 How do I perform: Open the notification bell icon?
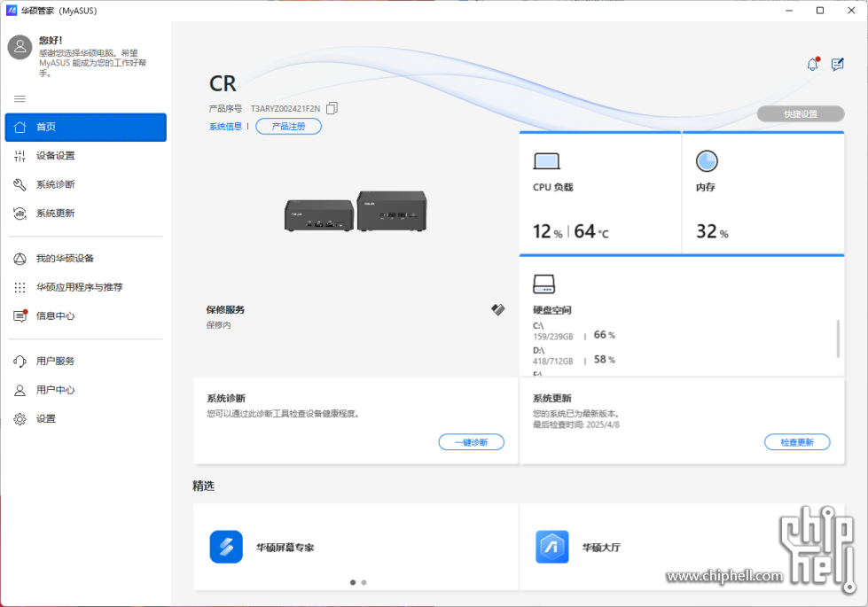coord(812,64)
